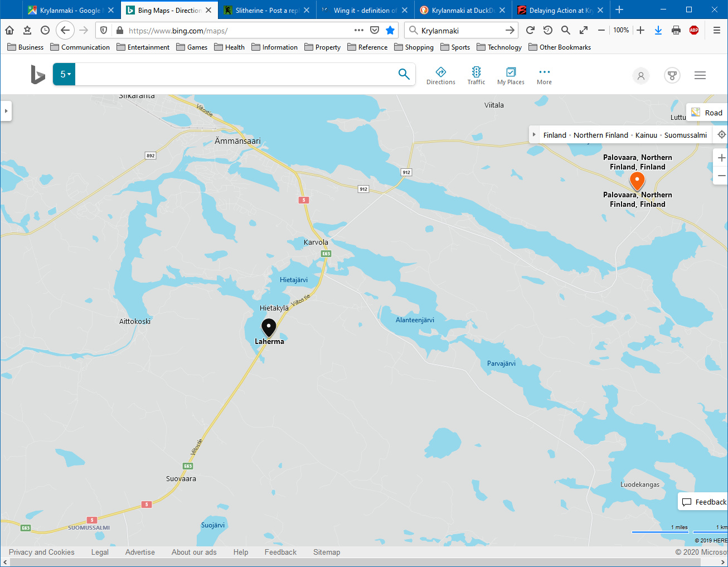728x567 pixels.
Task: Click the black Laherma map pin
Action: click(x=269, y=327)
